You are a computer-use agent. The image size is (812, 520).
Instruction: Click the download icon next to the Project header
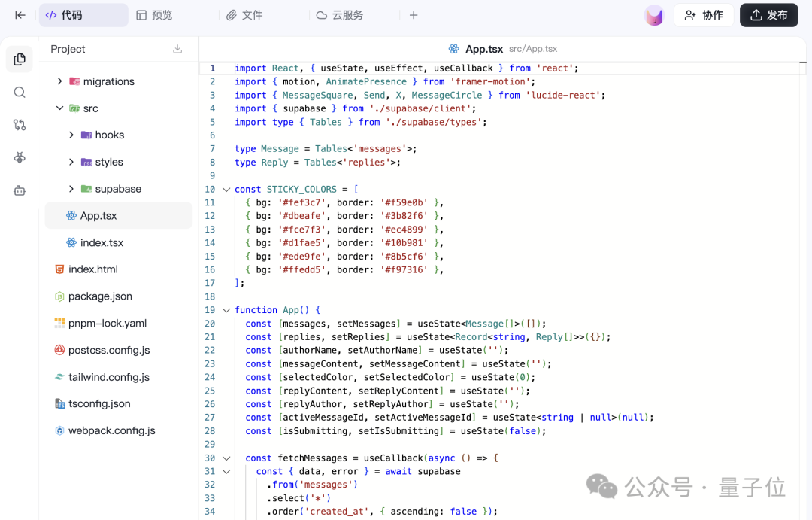click(177, 49)
